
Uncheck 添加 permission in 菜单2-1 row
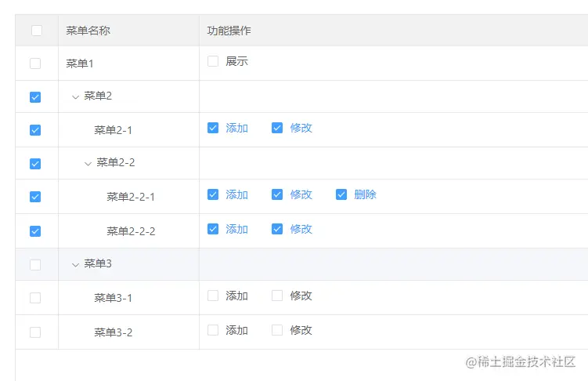click(213, 128)
